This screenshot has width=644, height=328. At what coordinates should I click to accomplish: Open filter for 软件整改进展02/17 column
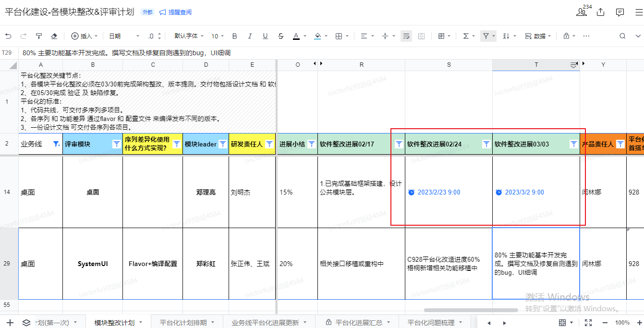tap(399, 144)
